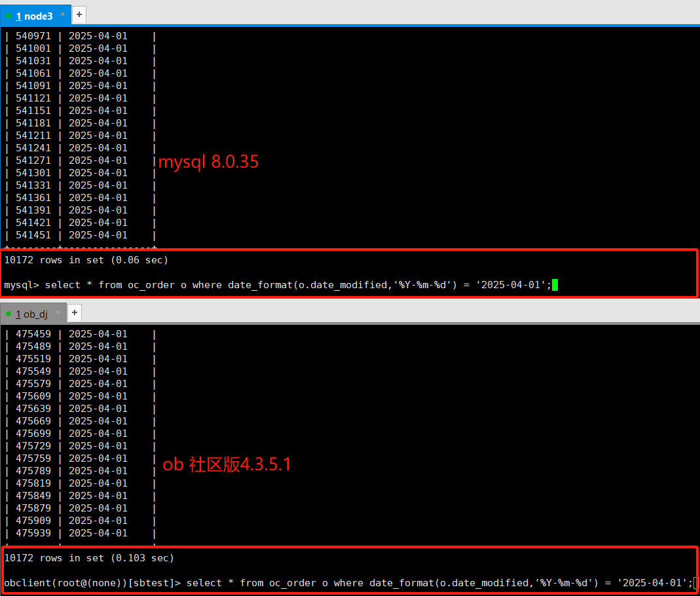The image size is (700, 596).
Task: Select text '10172 rows in set (0.103 sec)'
Action: [x=89, y=558]
